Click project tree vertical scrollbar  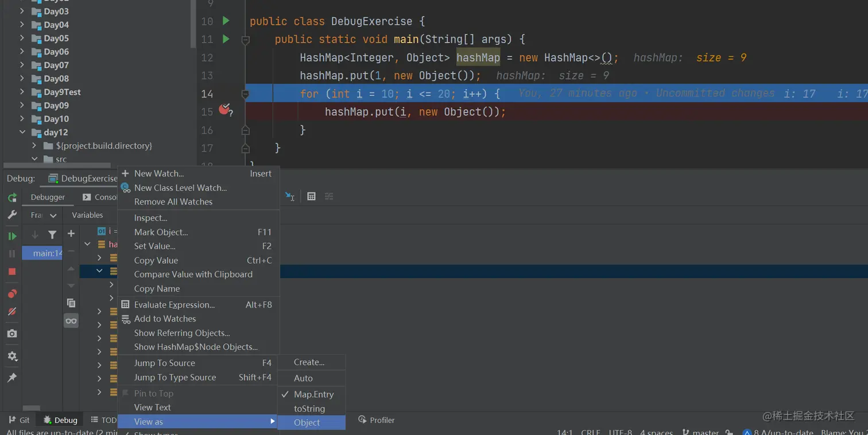pyautogui.click(x=193, y=23)
